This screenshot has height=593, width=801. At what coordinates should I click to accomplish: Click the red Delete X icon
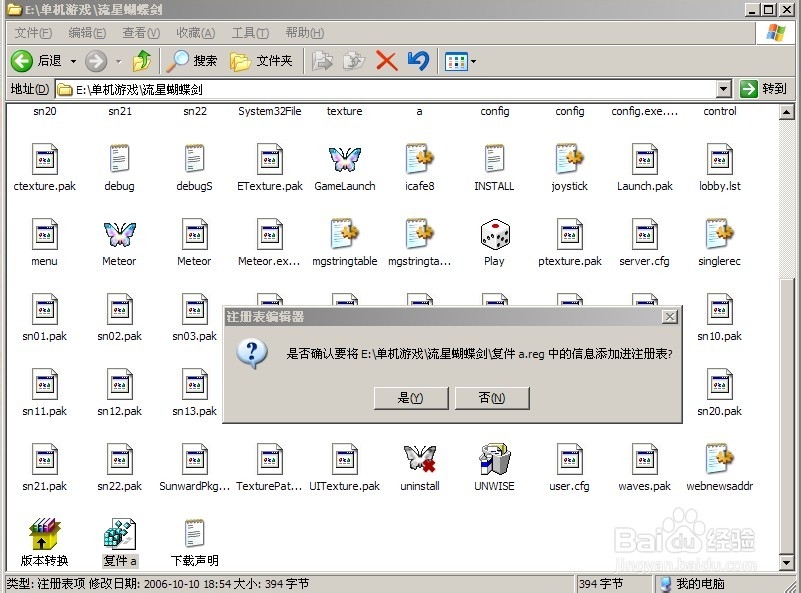point(387,61)
